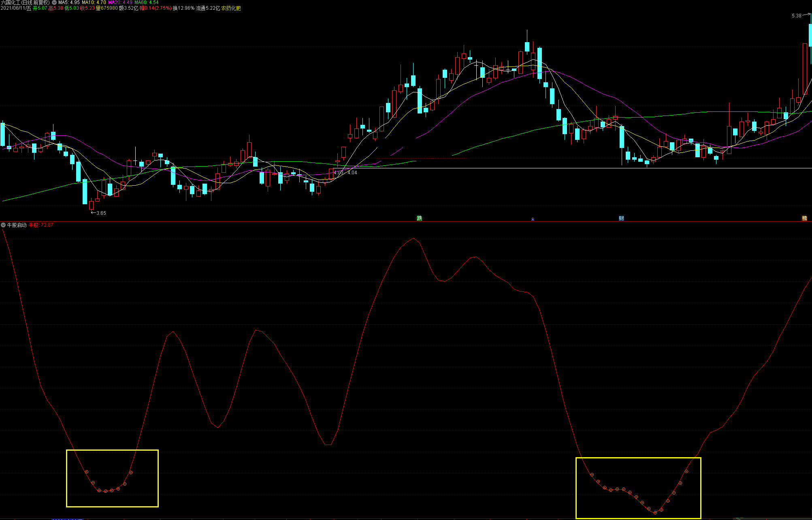Click the close price 收5.23 value
Viewport: 812px width, 520px height.
coord(87,8)
